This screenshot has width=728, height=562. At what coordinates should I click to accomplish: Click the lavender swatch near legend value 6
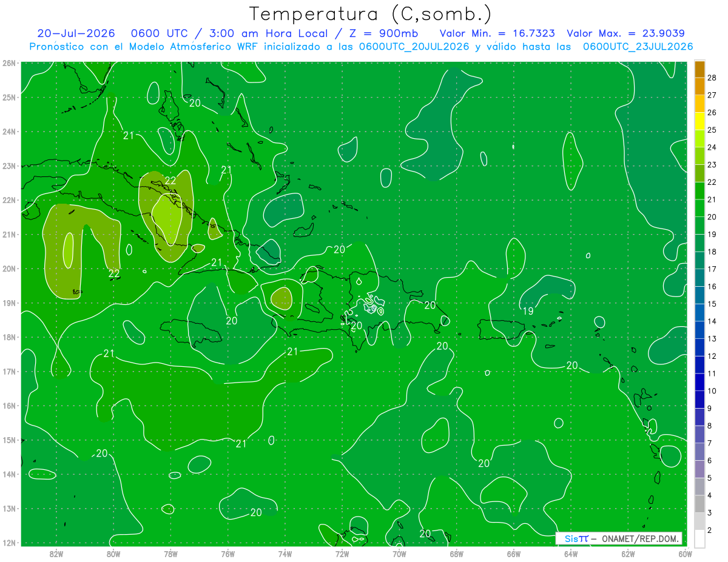[699, 468]
